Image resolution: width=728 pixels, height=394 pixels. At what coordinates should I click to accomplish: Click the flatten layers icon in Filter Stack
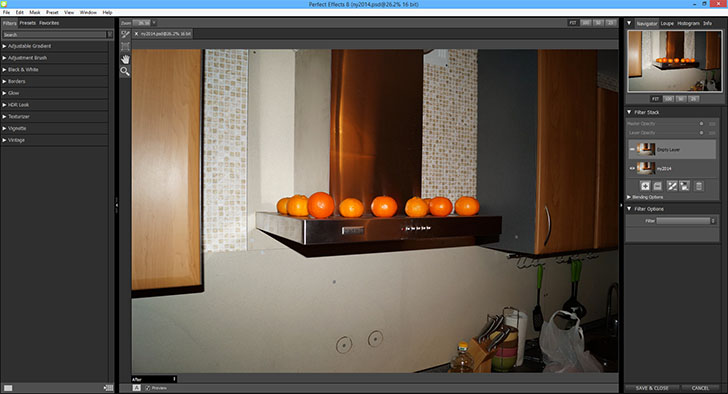point(657,186)
